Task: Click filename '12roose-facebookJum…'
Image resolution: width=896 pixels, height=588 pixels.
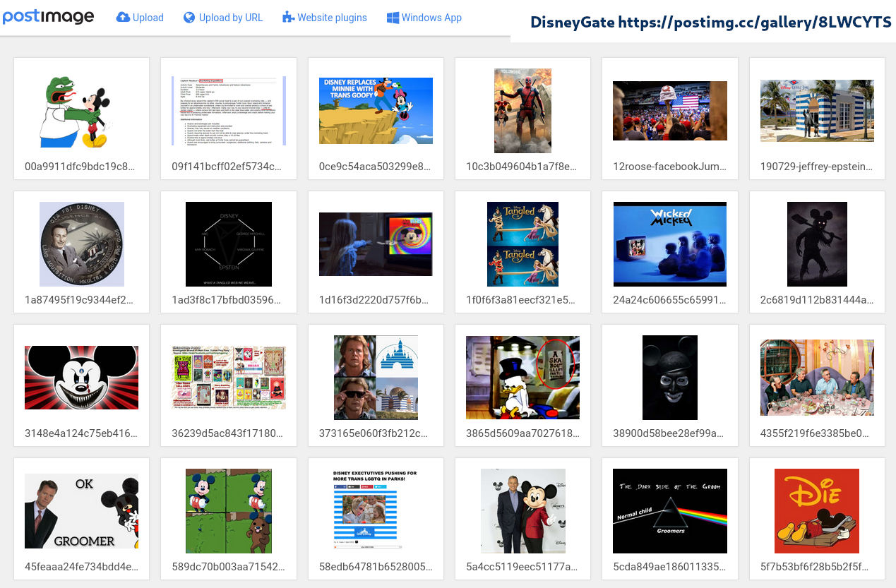Action: [669, 167]
